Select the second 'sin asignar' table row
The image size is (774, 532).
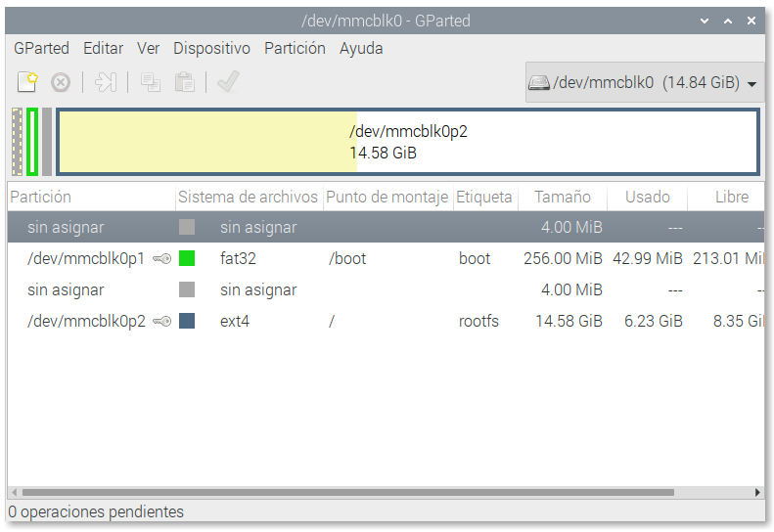pyautogui.click(x=294, y=290)
